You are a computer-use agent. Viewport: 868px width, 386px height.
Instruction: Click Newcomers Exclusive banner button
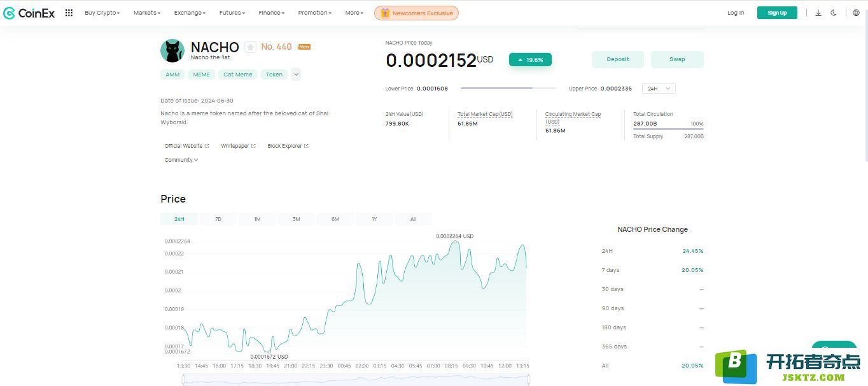(416, 13)
